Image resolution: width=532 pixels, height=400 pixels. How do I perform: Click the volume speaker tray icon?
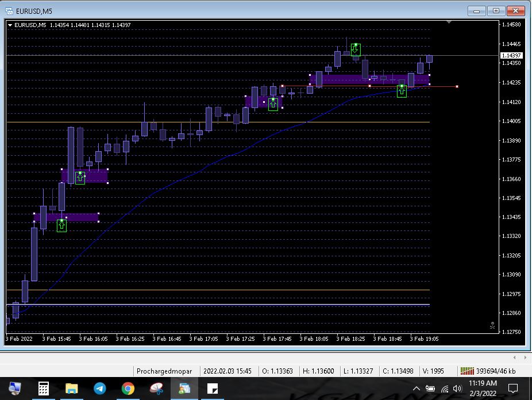coord(457,389)
